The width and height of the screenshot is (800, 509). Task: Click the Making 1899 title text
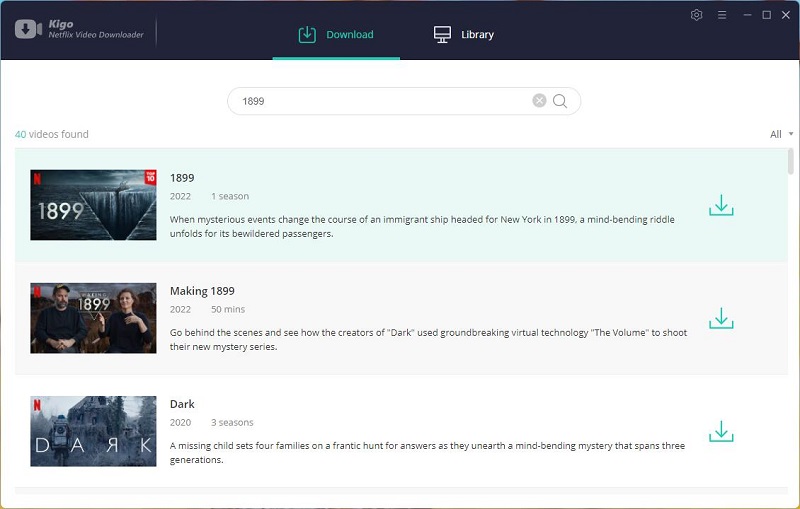202,291
